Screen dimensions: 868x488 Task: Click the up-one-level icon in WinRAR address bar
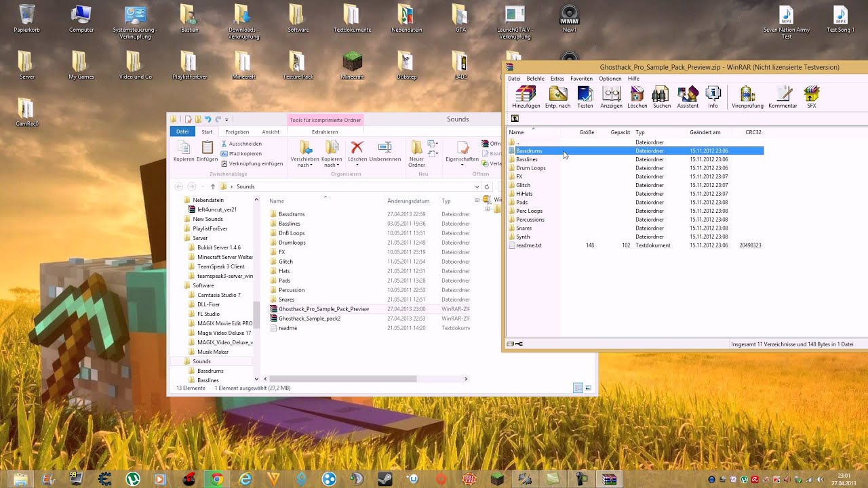[x=515, y=119]
